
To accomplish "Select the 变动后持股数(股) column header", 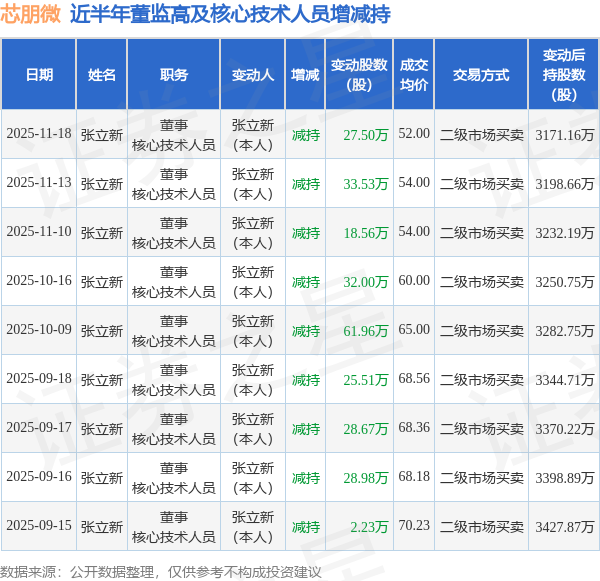I will 564,75.
